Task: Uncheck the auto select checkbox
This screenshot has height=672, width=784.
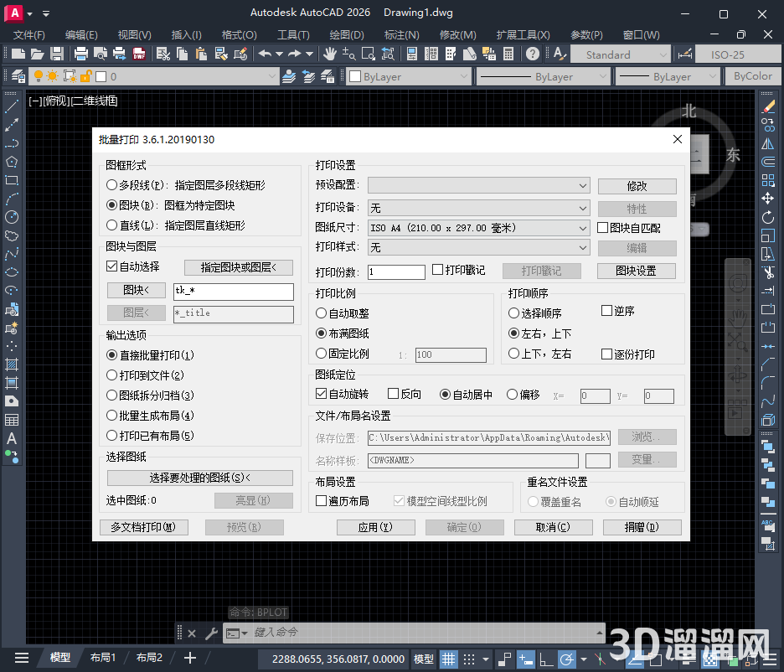Action: click(x=112, y=266)
